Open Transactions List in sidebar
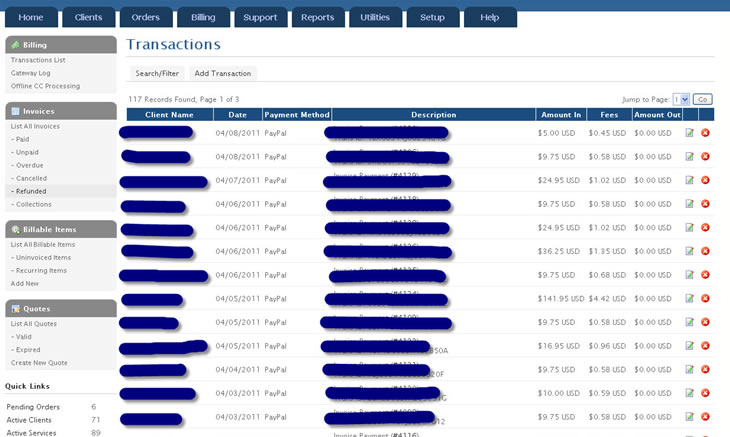 pyautogui.click(x=38, y=60)
